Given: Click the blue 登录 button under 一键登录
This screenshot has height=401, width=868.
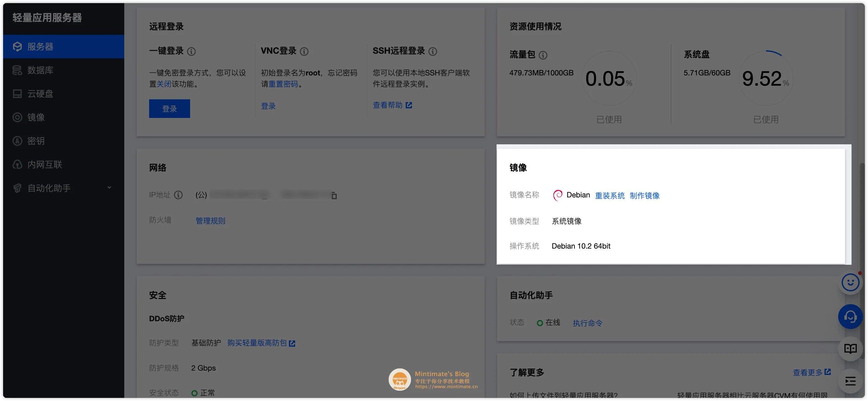Looking at the screenshot, I should pyautogui.click(x=170, y=108).
